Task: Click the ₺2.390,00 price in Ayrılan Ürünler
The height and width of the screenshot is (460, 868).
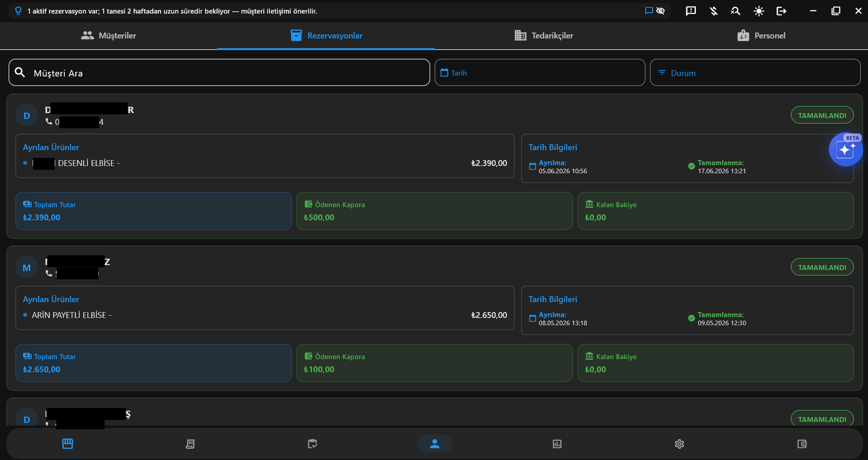Action: [x=489, y=163]
